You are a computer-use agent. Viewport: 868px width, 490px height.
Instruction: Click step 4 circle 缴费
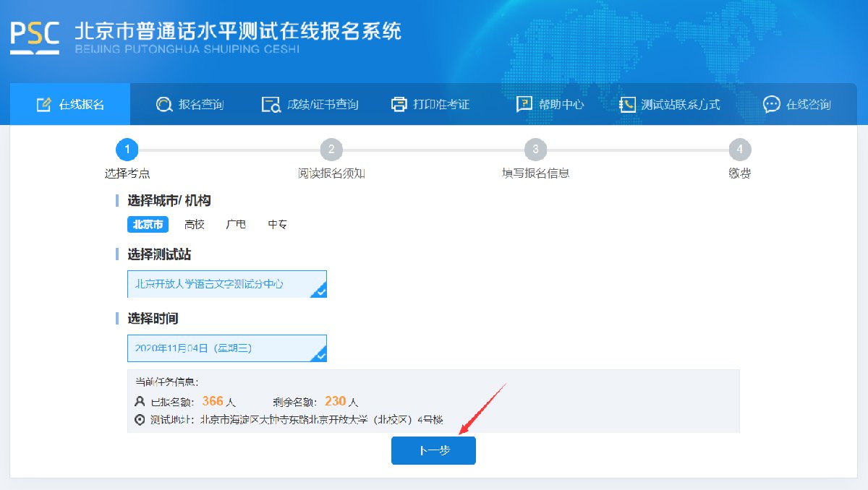pyautogui.click(x=739, y=150)
